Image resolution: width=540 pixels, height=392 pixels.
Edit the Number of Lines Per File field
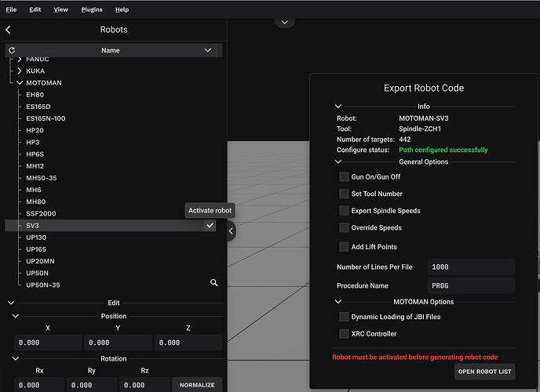(x=471, y=267)
